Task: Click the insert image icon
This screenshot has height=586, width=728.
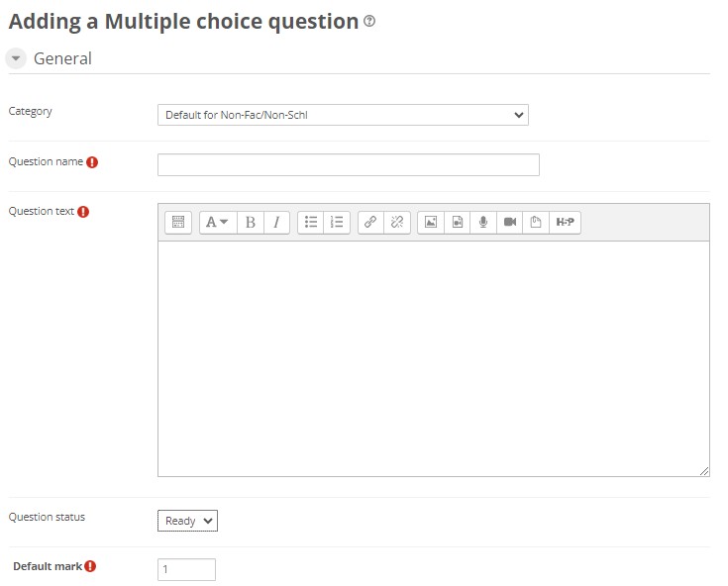Action: click(431, 223)
